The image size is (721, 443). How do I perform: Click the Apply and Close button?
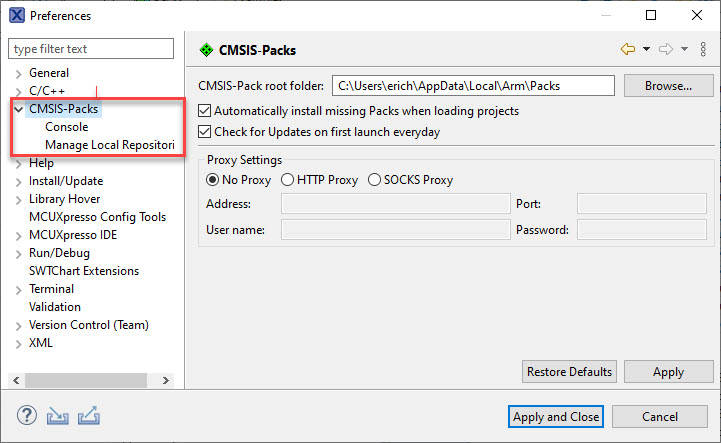pyautogui.click(x=555, y=416)
